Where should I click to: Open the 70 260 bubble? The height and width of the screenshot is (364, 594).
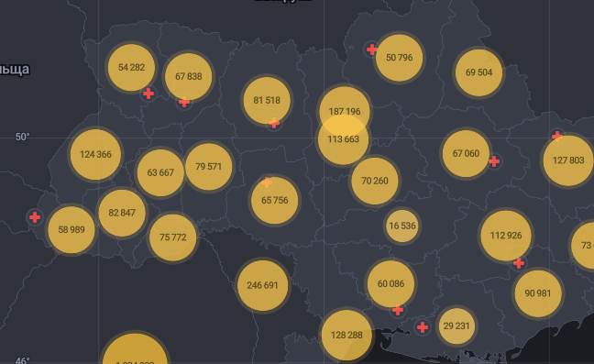click(375, 181)
